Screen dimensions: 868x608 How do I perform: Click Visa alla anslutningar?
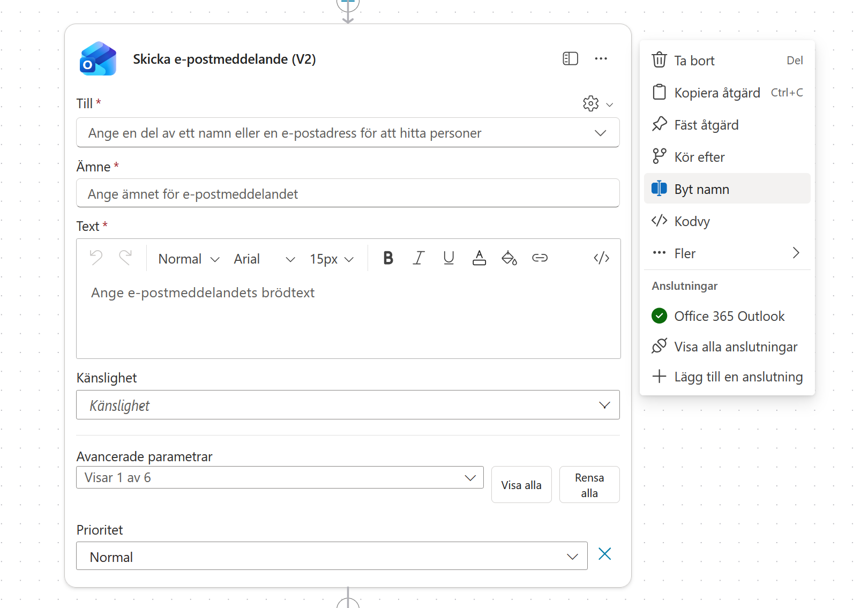pyautogui.click(x=727, y=347)
